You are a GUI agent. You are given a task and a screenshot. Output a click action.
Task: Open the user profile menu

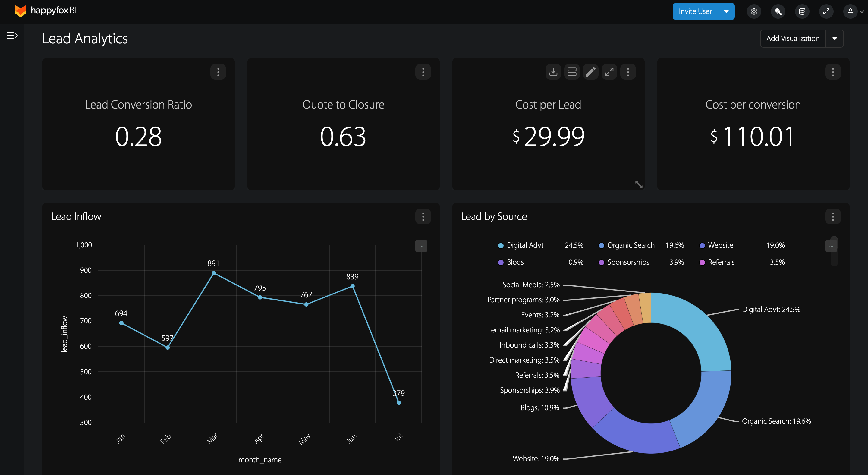(x=854, y=11)
